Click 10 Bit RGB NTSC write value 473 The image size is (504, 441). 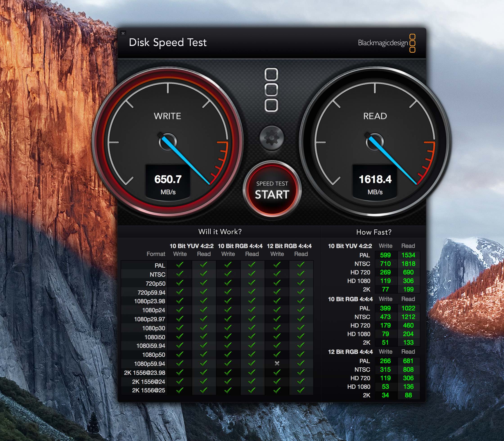click(385, 317)
